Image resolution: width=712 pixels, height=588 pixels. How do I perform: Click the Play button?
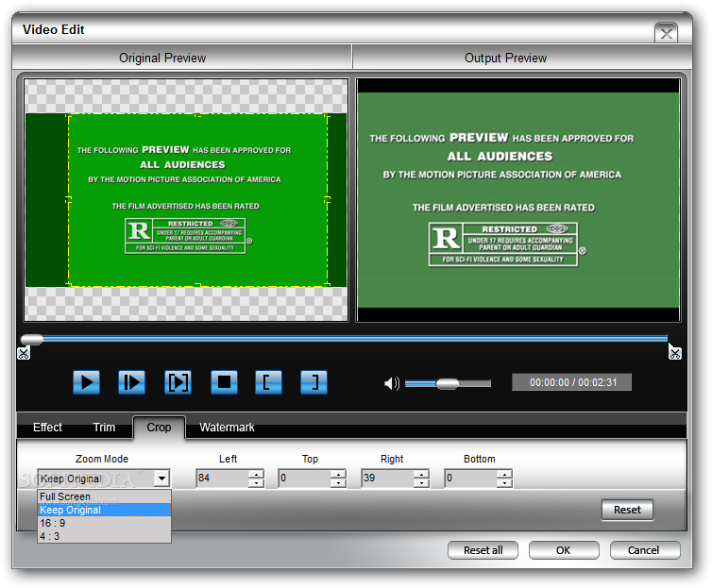(86, 382)
